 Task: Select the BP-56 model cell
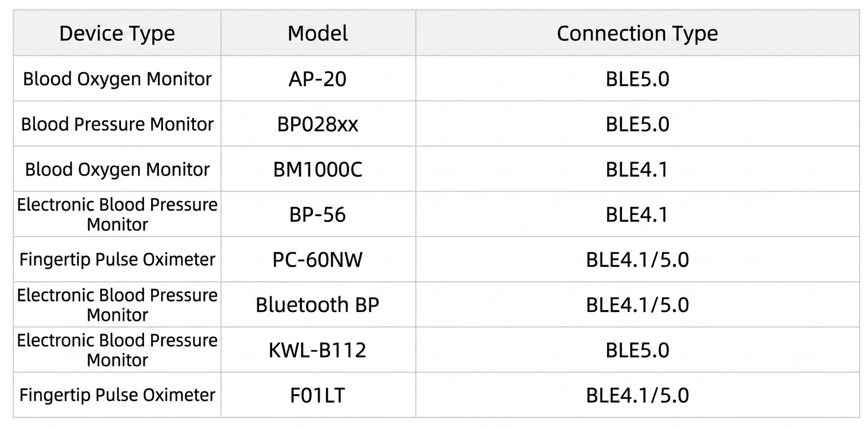pos(318,214)
